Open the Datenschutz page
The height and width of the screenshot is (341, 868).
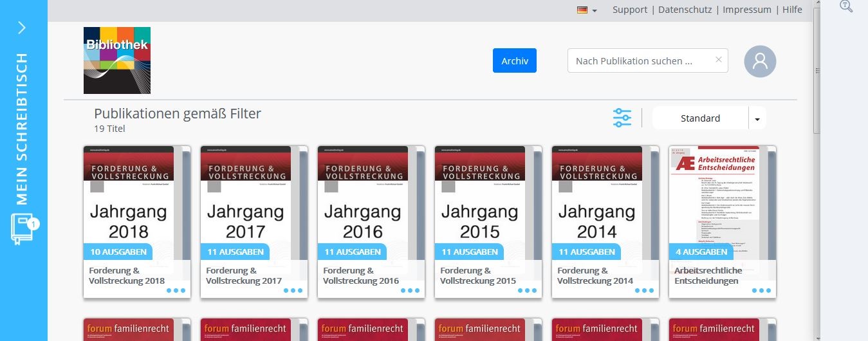click(685, 10)
